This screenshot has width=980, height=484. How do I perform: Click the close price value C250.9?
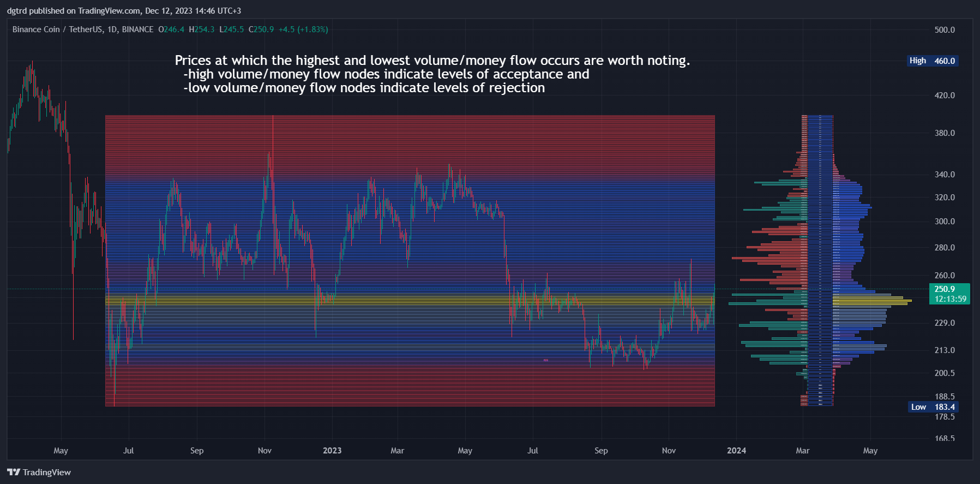click(x=261, y=29)
